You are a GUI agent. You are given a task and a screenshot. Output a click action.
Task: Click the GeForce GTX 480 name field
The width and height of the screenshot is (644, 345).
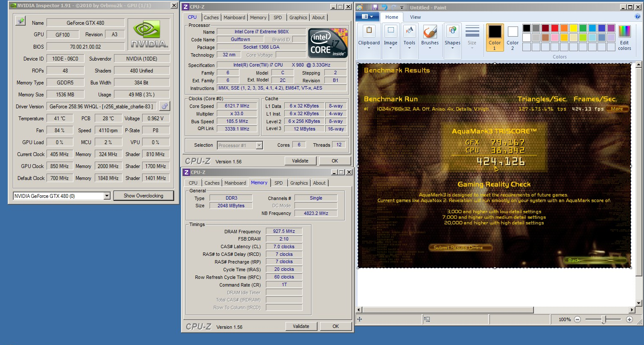point(85,23)
